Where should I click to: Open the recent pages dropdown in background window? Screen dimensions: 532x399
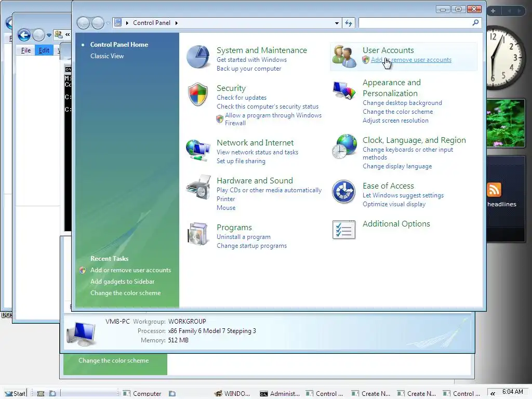(x=49, y=35)
